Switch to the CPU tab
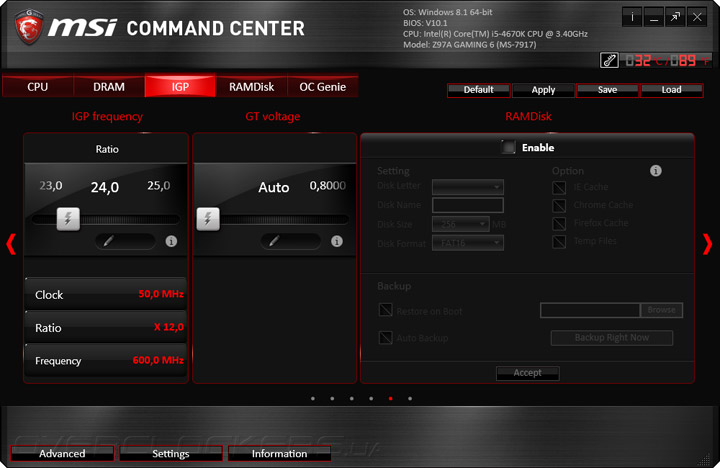Viewport: 720px width, 468px height. coord(38,86)
